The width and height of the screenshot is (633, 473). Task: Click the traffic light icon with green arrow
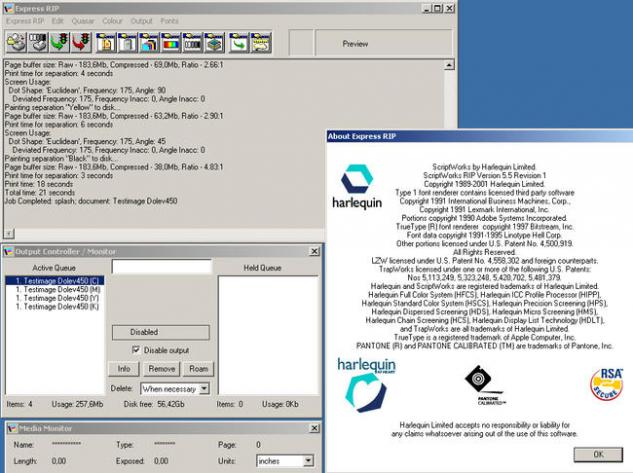point(59,43)
